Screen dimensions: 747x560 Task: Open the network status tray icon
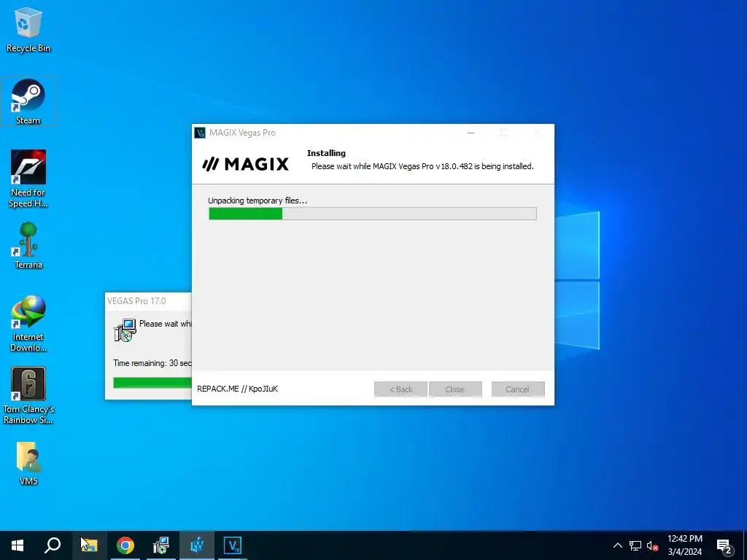point(635,545)
